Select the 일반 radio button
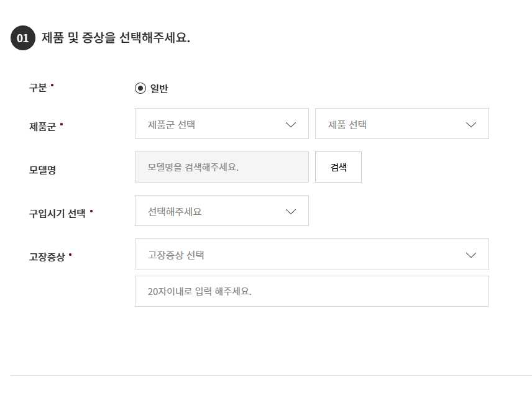The width and height of the screenshot is (532, 416). click(140, 88)
